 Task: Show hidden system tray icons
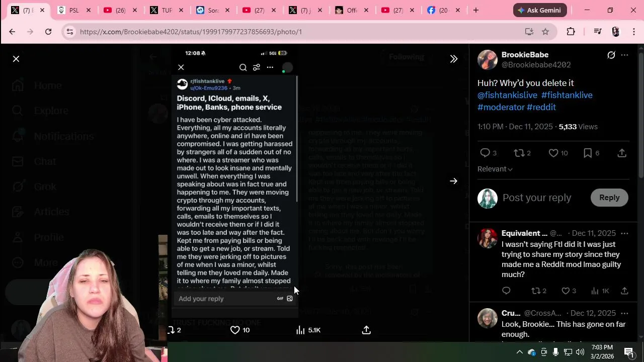(x=520, y=352)
